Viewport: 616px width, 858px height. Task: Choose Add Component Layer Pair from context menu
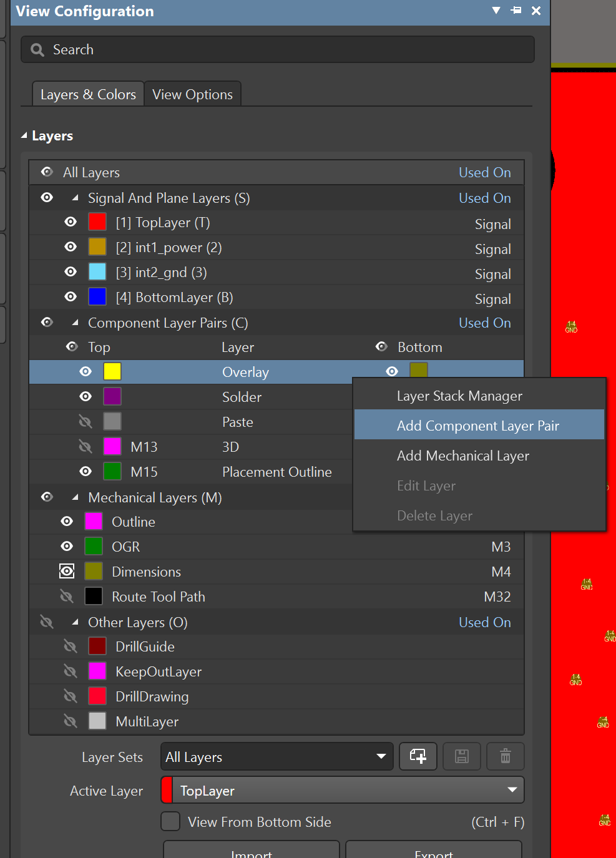coord(478,425)
